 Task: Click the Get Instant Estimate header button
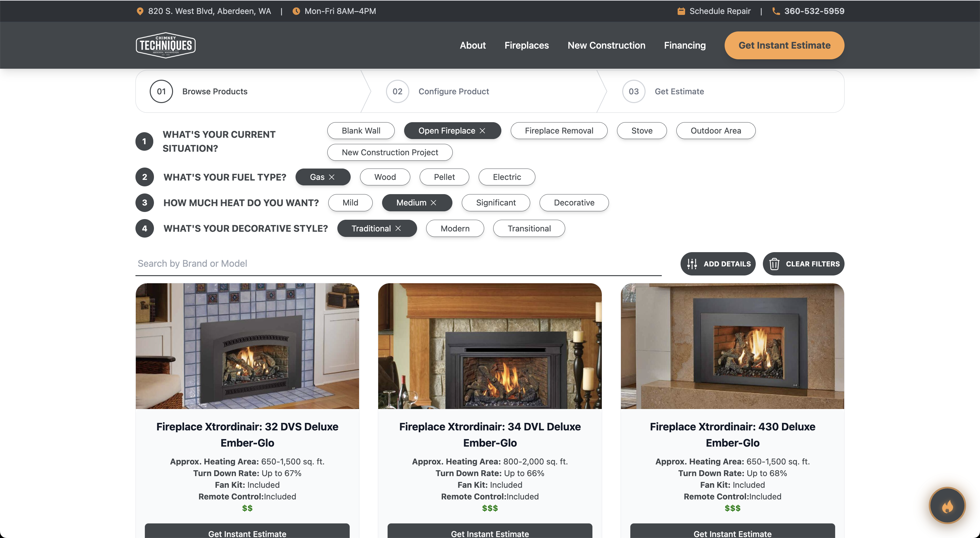(x=785, y=45)
